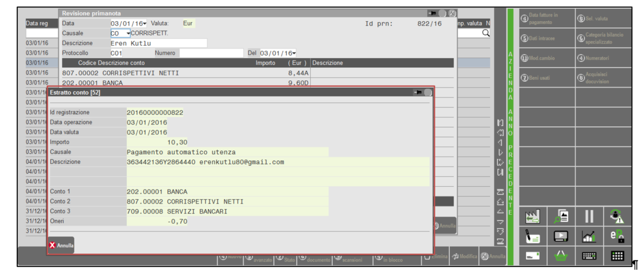644x277 pixels.
Task: Click the Modifica button in bottom bar
Action: (465, 256)
